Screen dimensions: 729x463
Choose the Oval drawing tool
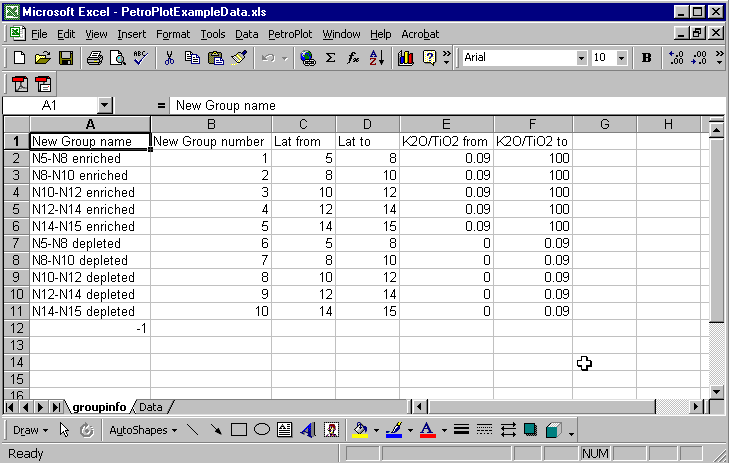[262, 430]
